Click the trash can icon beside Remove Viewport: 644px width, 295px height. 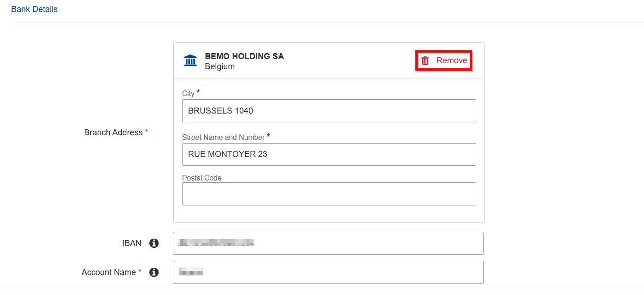425,60
